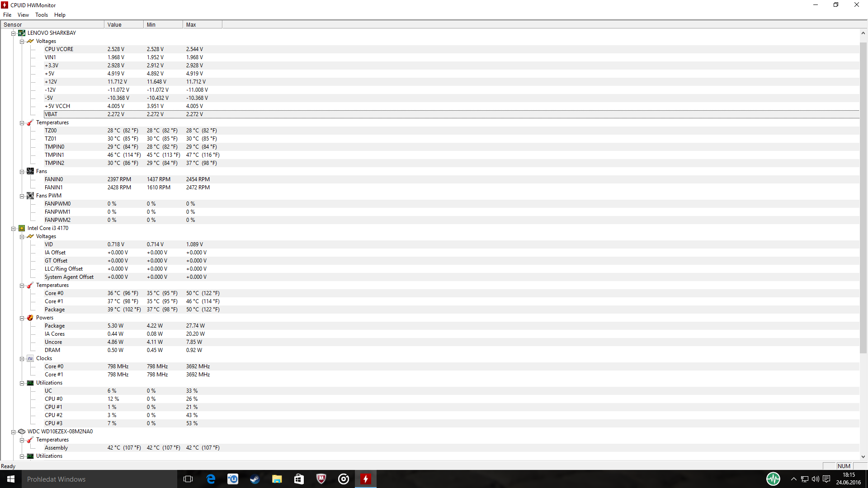Open the Help menu
Image resolution: width=868 pixels, height=488 pixels.
pos(60,15)
